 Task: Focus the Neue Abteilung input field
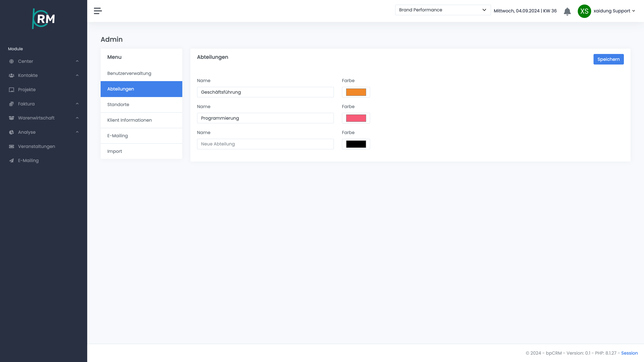(x=265, y=144)
